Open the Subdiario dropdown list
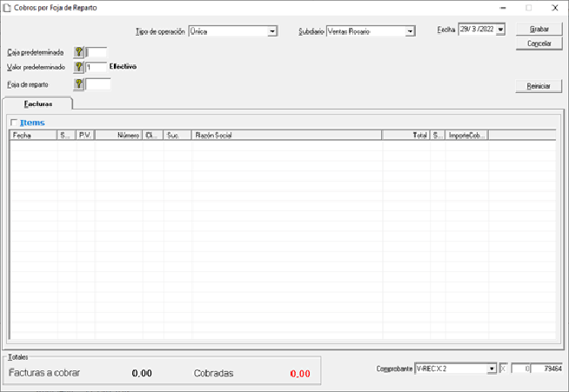This screenshot has height=392, width=569. pyautogui.click(x=410, y=31)
